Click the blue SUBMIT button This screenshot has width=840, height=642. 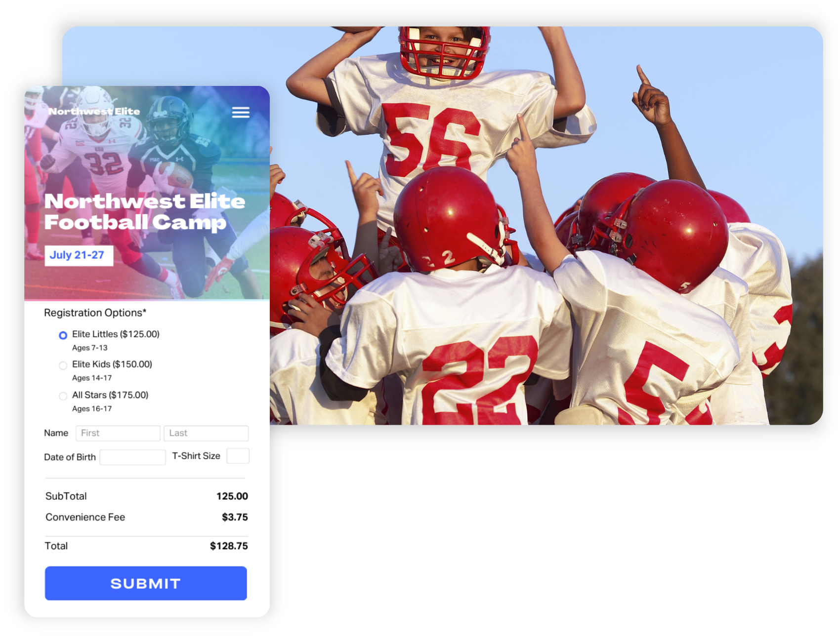pyautogui.click(x=146, y=583)
